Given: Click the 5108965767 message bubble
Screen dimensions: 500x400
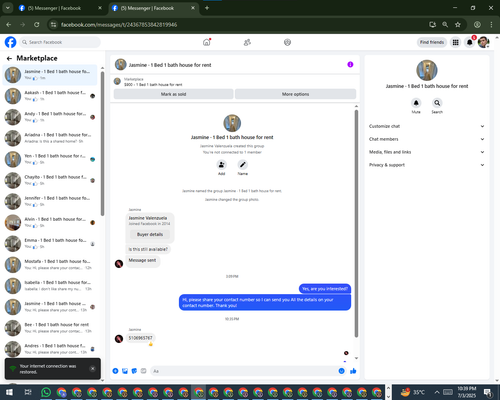Looking at the screenshot, I should pos(140,338).
